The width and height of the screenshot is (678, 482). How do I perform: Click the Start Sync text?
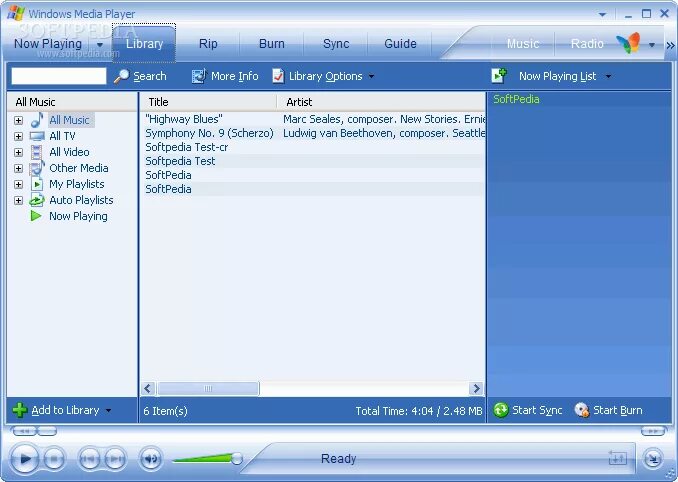537,410
